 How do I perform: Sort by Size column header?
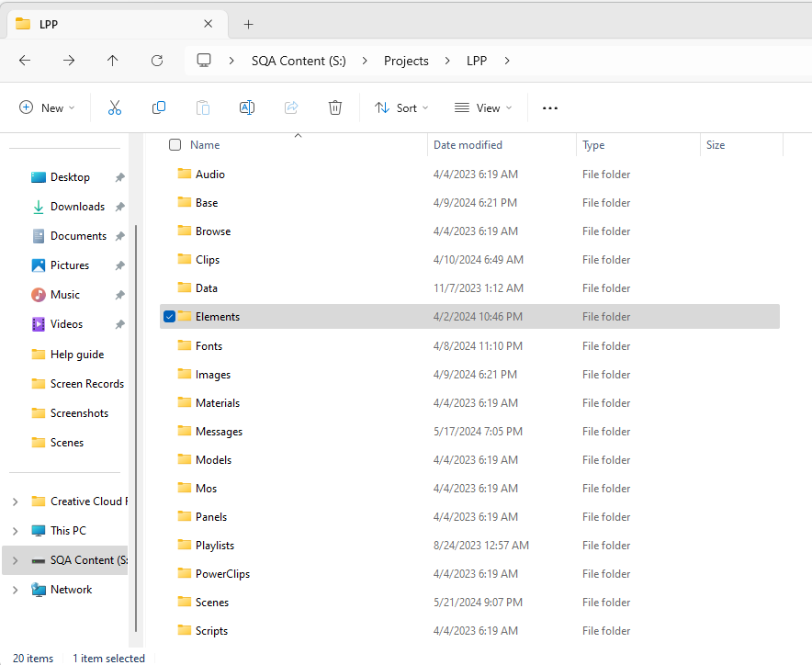(716, 145)
